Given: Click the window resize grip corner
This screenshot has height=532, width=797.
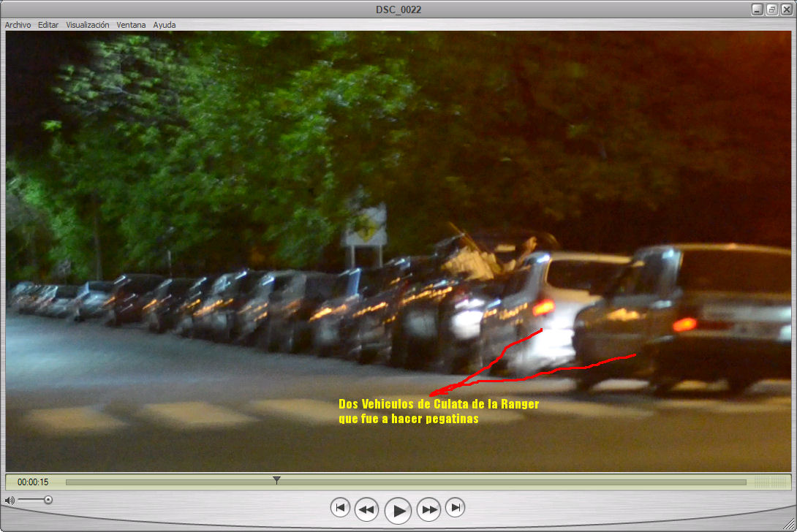Looking at the screenshot, I should 790,525.
